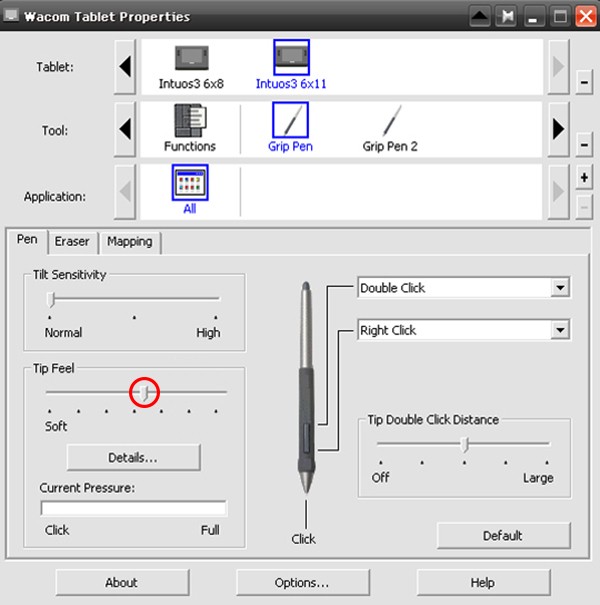The width and height of the screenshot is (600, 605).
Task: Open the Tip Feel Details dialog
Action: (134, 458)
